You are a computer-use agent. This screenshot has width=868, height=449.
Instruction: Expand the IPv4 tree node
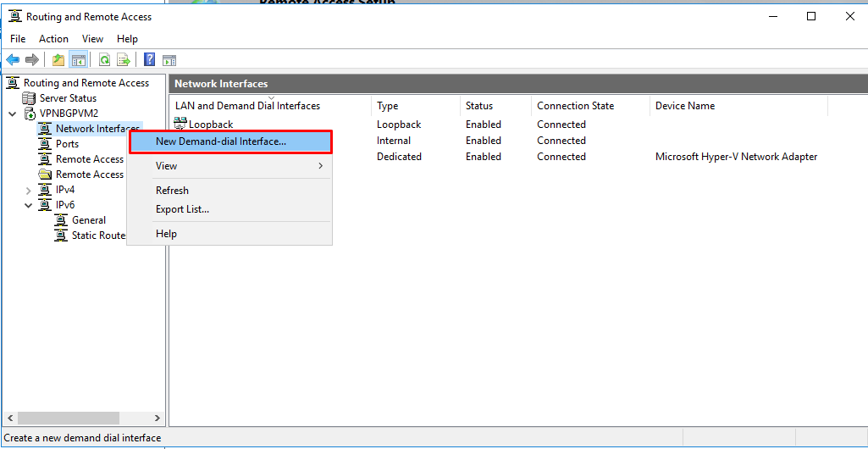[x=28, y=190]
